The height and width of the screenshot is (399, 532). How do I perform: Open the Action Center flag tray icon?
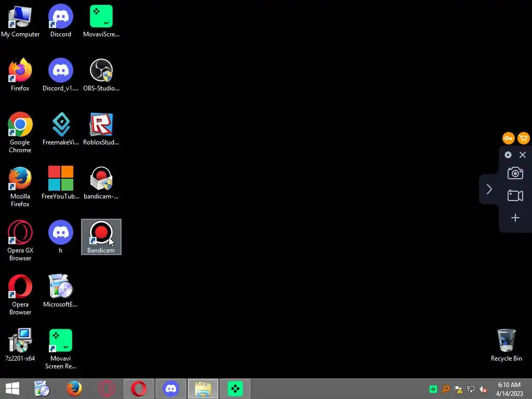458,389
